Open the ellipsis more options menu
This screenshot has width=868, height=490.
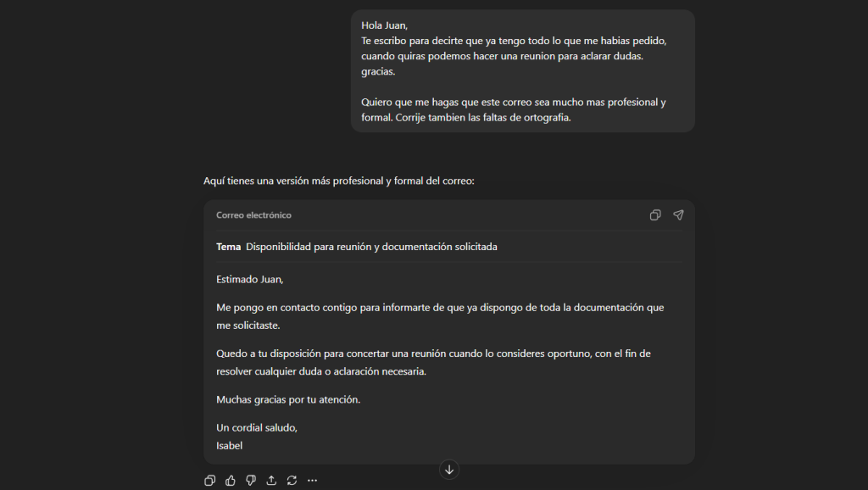click(312, 480)
